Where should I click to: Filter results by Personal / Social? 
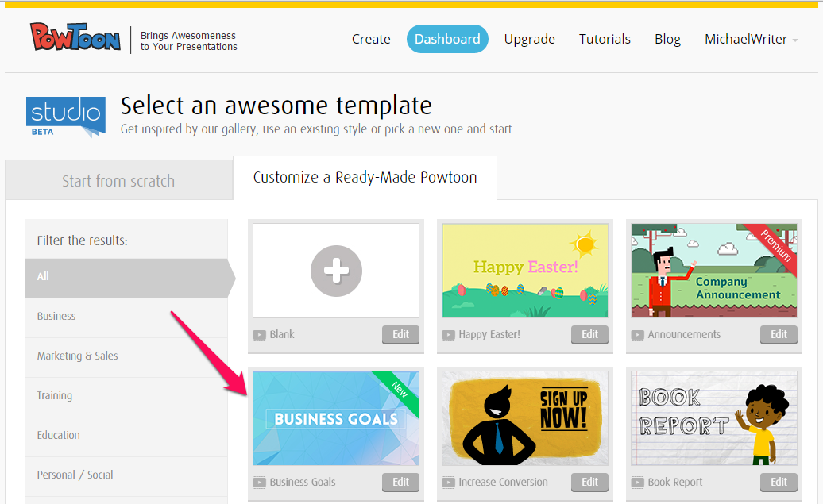pos(126,475)
